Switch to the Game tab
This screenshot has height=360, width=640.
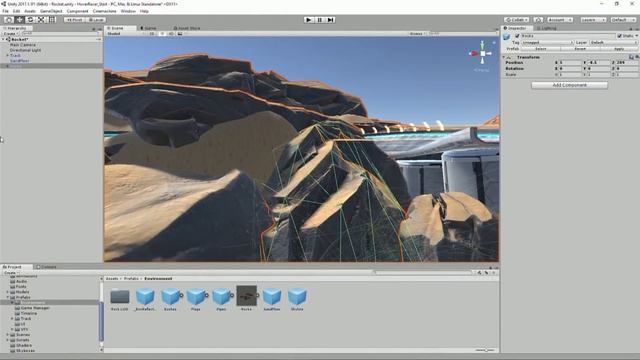click(150, 28)
